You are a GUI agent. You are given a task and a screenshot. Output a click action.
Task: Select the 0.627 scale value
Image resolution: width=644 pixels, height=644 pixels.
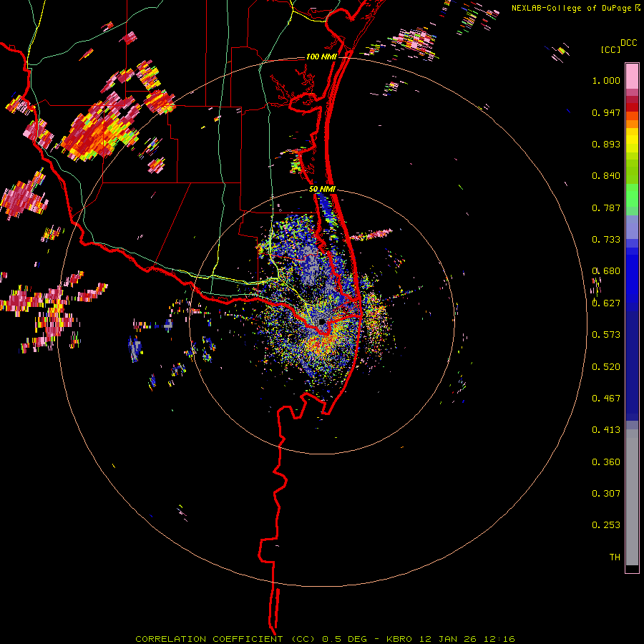coord(606,303)
